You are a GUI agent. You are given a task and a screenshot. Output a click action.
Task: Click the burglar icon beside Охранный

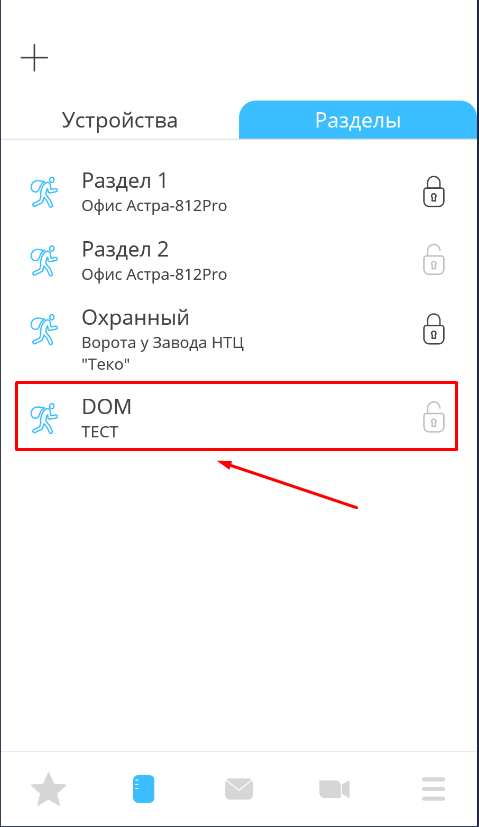[44, 330]
